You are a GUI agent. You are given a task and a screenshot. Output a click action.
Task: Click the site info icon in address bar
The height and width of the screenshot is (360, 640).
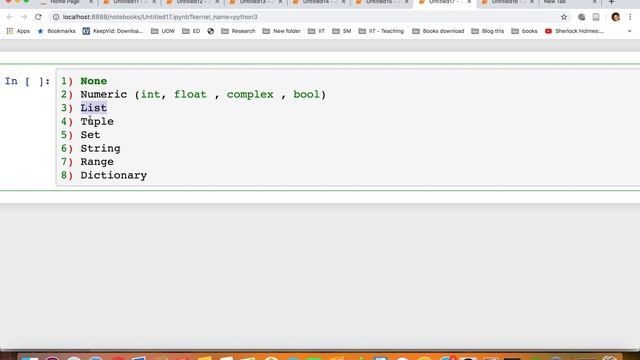pos(56,17)
